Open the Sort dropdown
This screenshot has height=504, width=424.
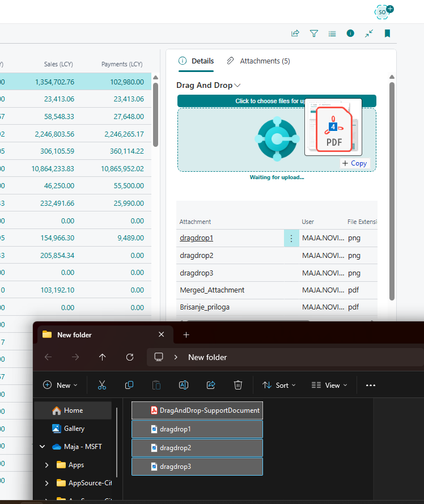pyautogui.click(x=279, y=385)
